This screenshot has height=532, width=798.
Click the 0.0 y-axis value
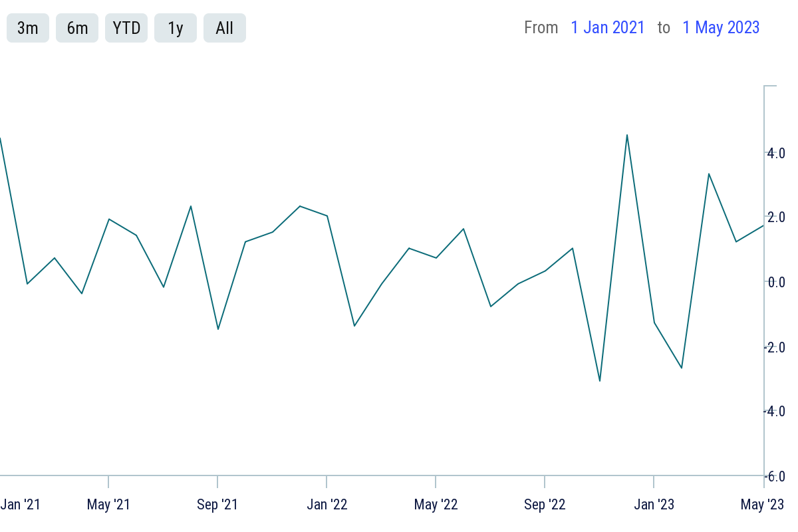[x=776, y=282]
